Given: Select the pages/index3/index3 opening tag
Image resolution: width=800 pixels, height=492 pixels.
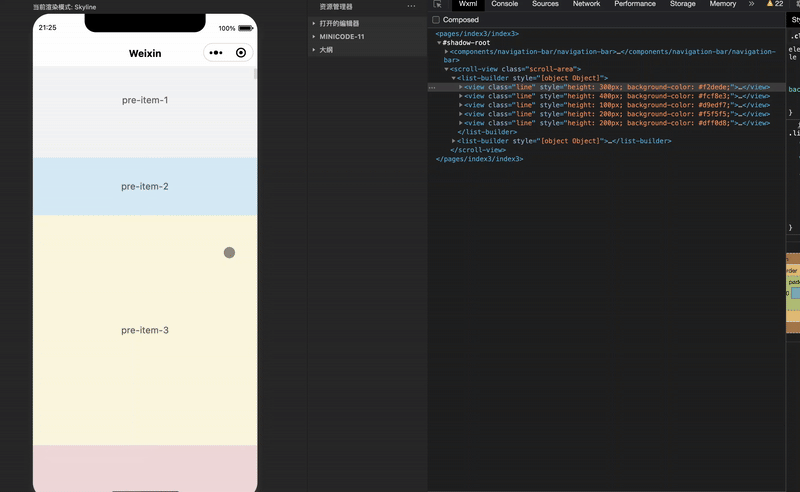Looking at the screenshot, I should 477,34.
